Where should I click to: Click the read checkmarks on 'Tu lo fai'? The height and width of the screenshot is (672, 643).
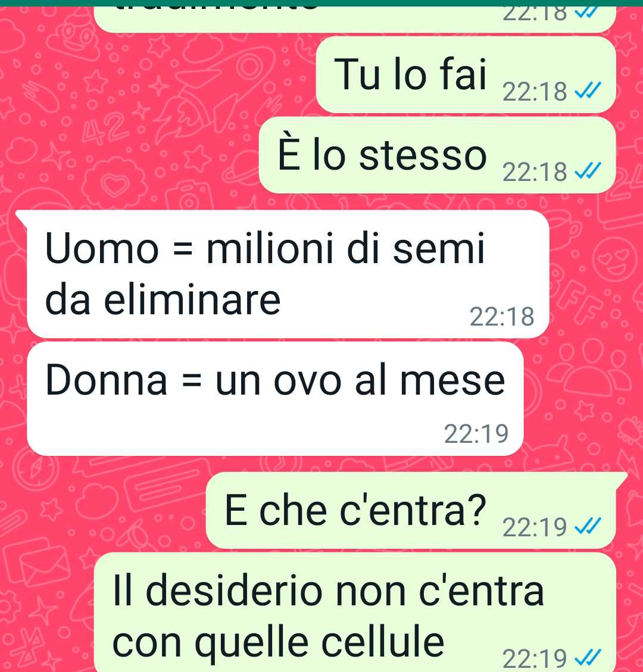[588, 91]
